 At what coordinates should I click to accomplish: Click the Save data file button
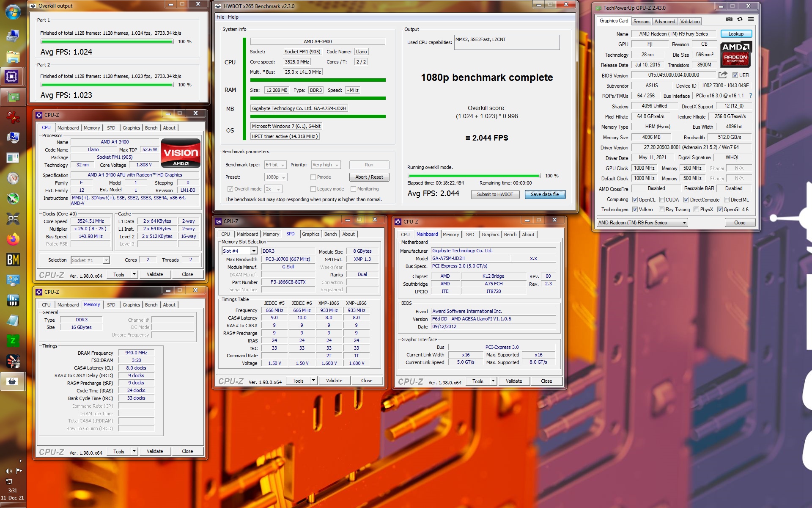point(545,194)
